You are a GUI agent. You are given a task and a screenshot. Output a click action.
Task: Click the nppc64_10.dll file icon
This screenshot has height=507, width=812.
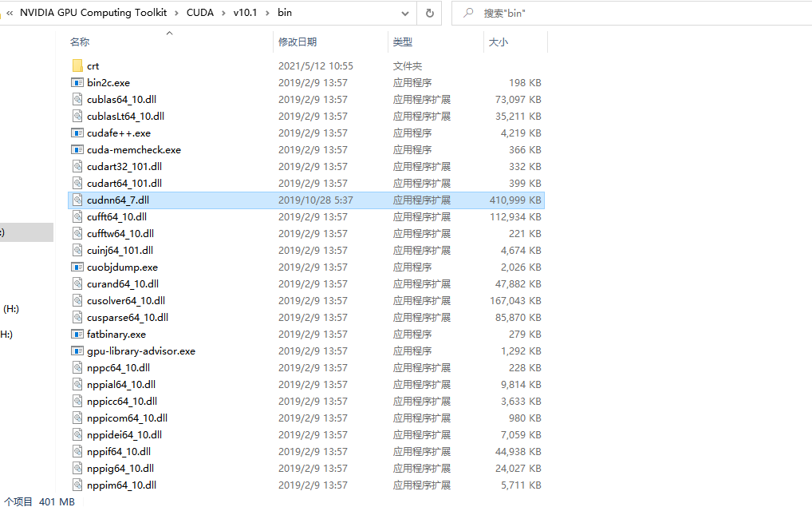[x=77, y=367]
